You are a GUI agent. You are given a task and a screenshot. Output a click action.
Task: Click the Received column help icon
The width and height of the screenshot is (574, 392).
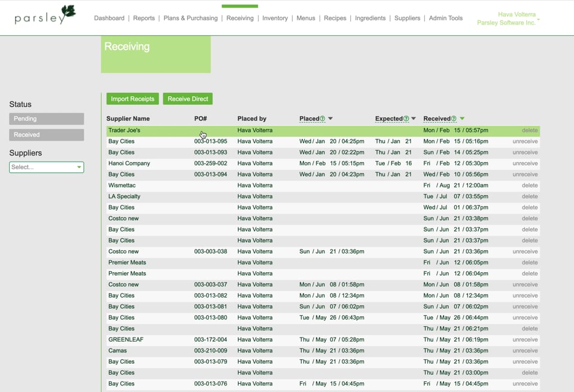point(454,118)
